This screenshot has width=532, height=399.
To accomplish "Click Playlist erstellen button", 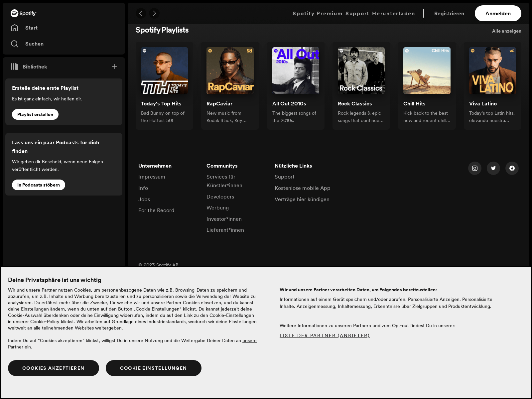I will click(35, 114).
